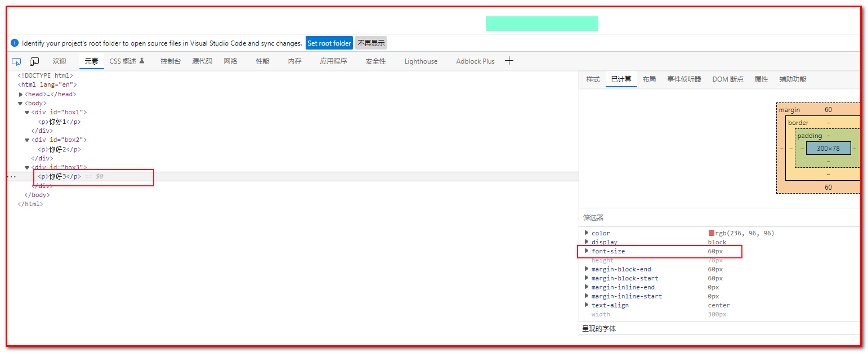The image size is (868, 353).
Task: Open the 应用程序 tab
Action: 333,61
